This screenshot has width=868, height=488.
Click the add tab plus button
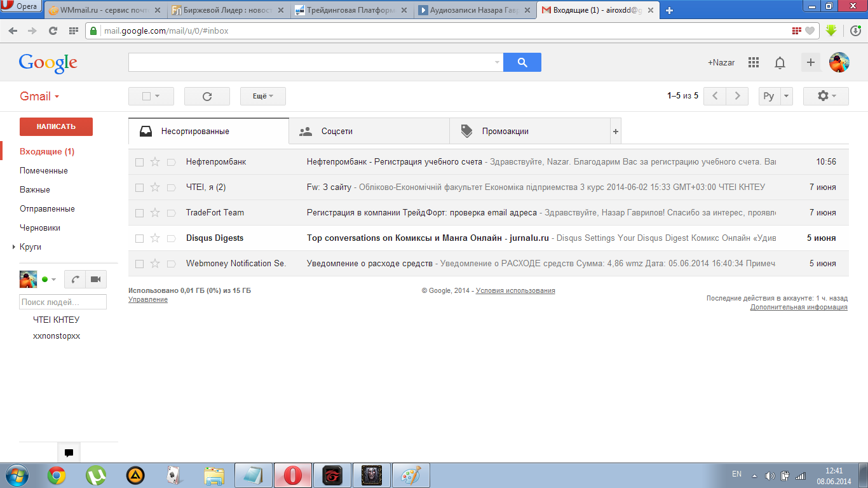pyautogui.click(x=615, y=132)
